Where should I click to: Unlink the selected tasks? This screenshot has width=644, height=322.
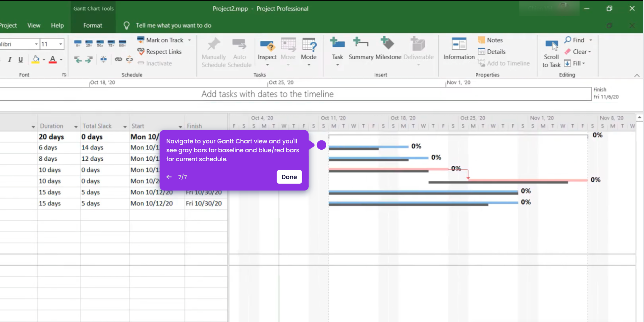pos(129,60)
